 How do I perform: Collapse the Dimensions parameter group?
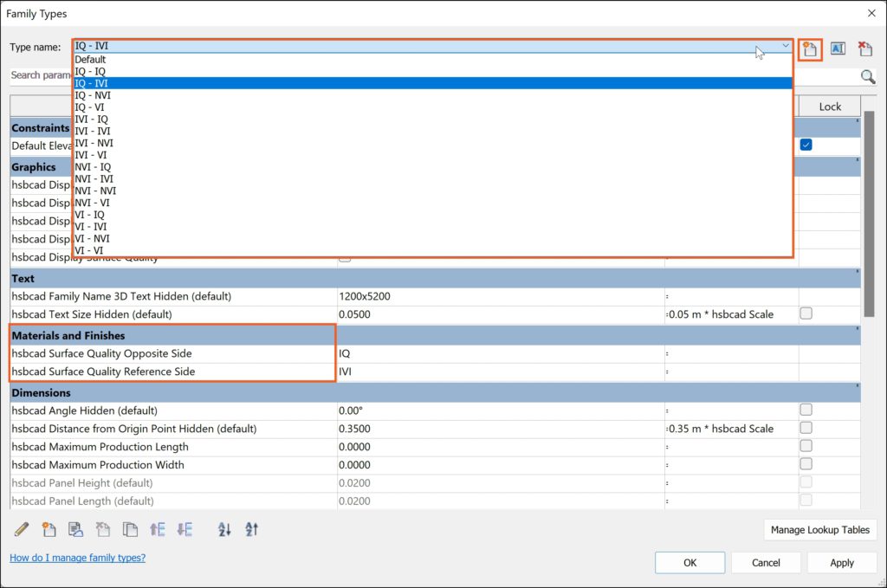coord(857,386)
